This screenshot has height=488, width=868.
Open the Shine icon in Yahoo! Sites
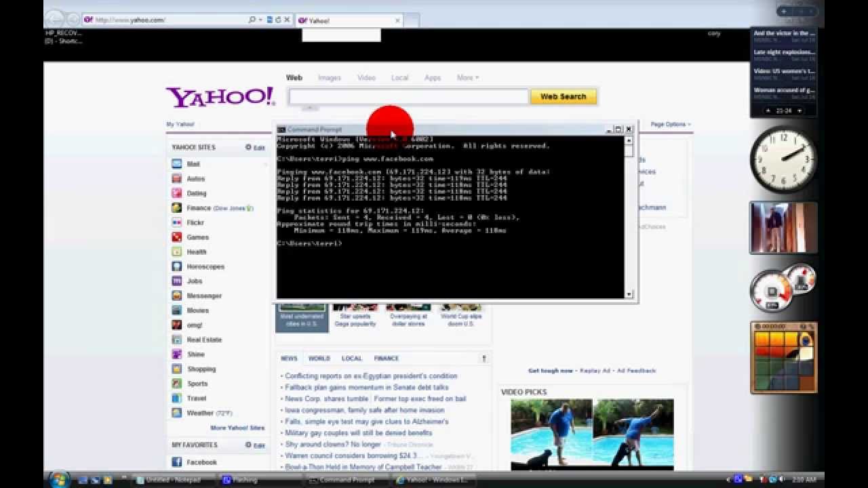pos(176,354)
